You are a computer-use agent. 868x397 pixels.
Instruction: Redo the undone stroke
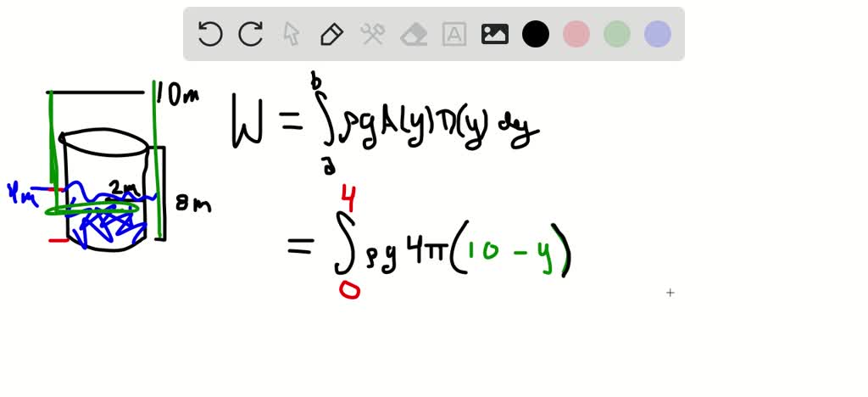coord(250,34)
